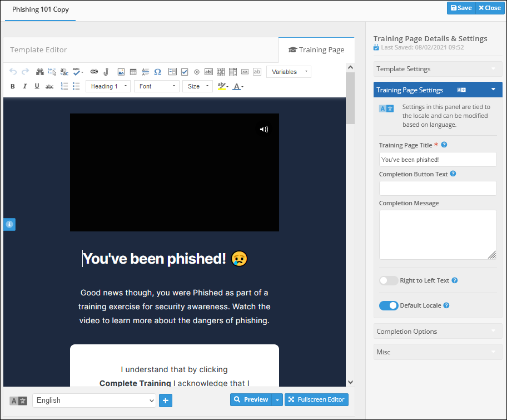Apply italic formatting to text
507x420 pixels.
click(25, 86)
